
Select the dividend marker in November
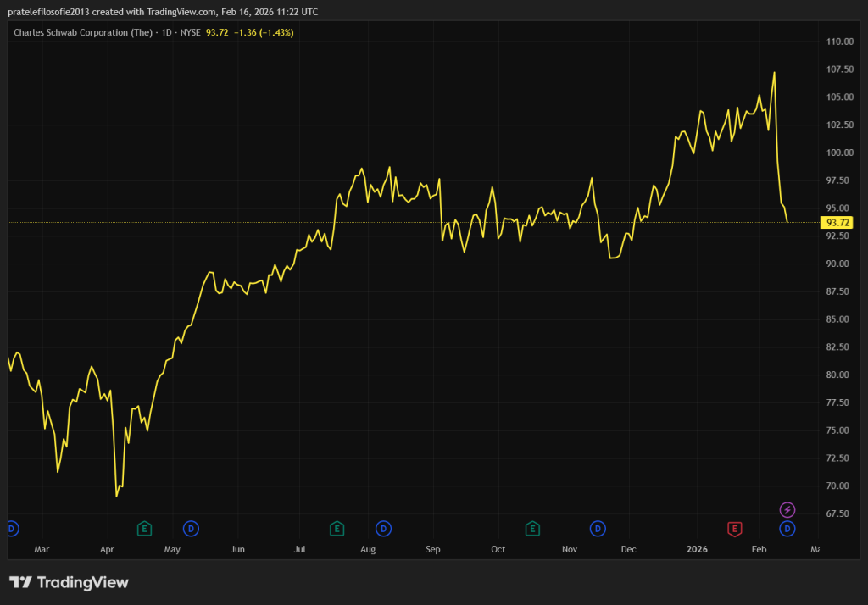598,529
